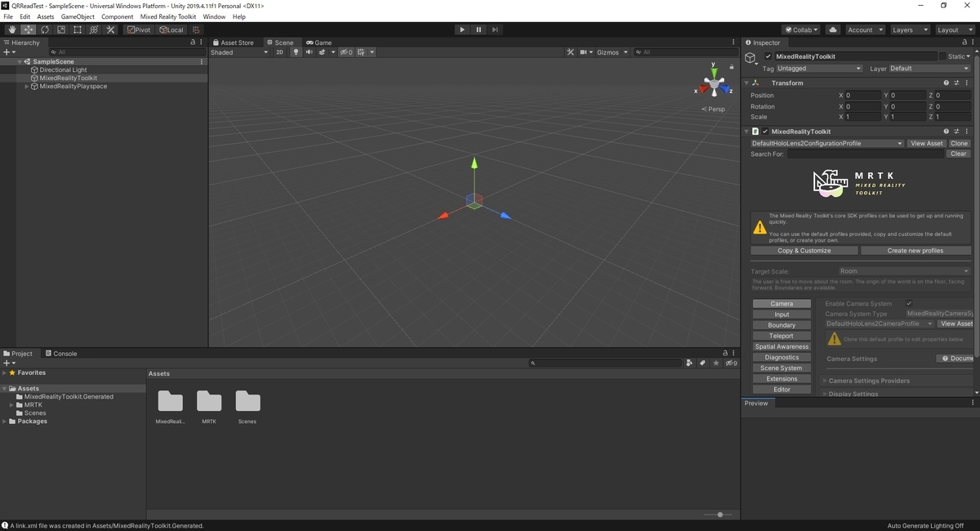This screenshot has width=980, height=531.
Task: Toggle hidden packages visibility in Project panel
Action: [x=732, y=363]
